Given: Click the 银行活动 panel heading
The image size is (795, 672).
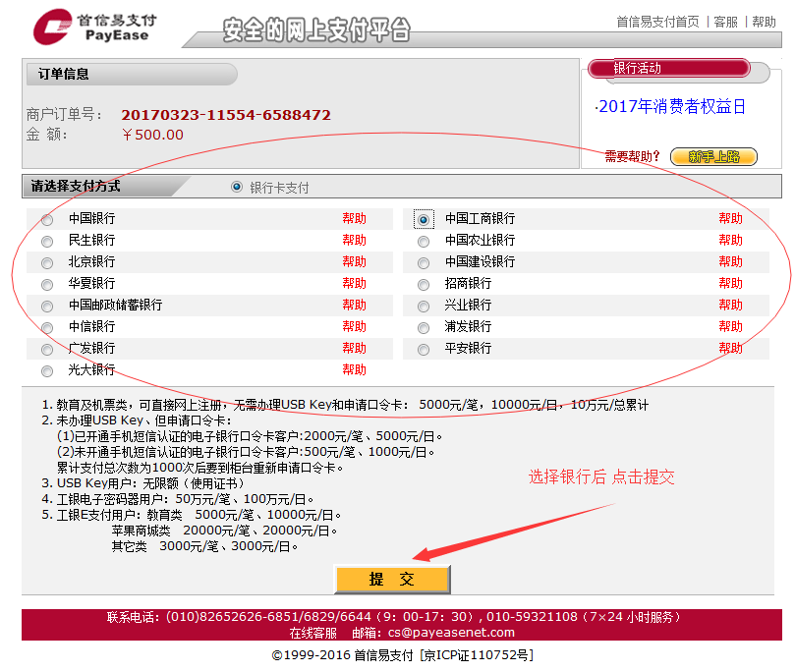Looking at the screenshot, I should pos(638,68).
